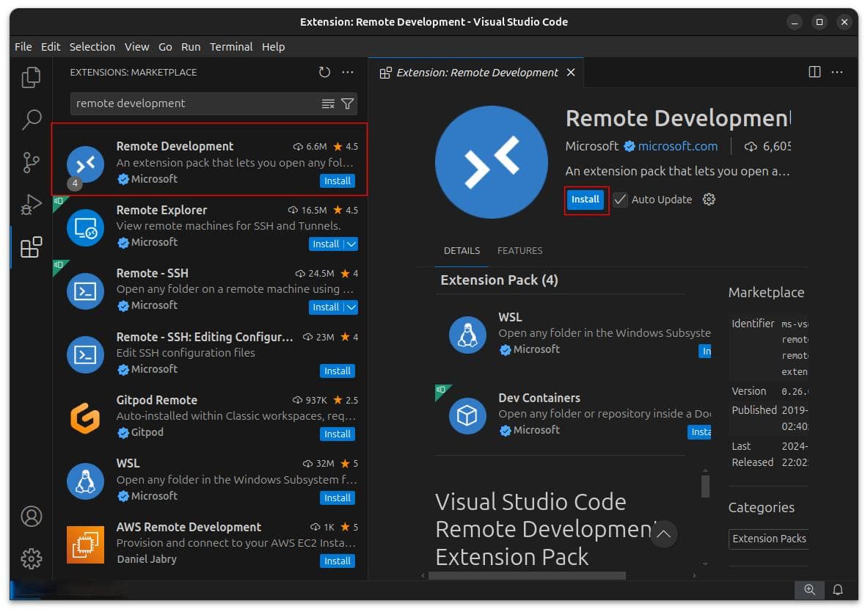Open the Explorer view in activity bar
This screenshot has width=868, height=612.
31,77
